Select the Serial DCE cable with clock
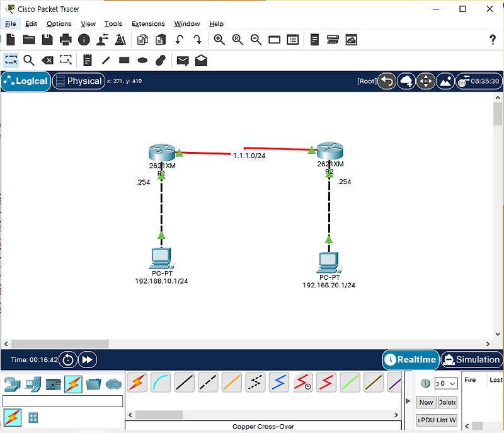 pos(302,383)
